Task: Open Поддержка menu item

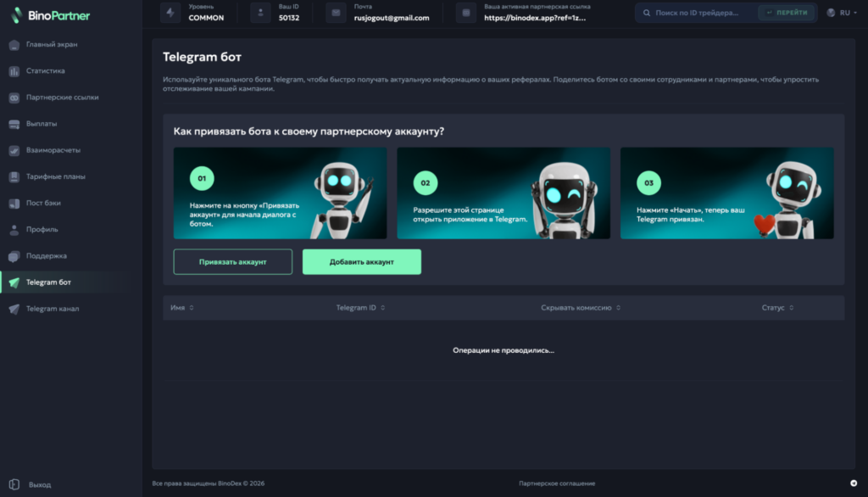Action: coord(47,256)
